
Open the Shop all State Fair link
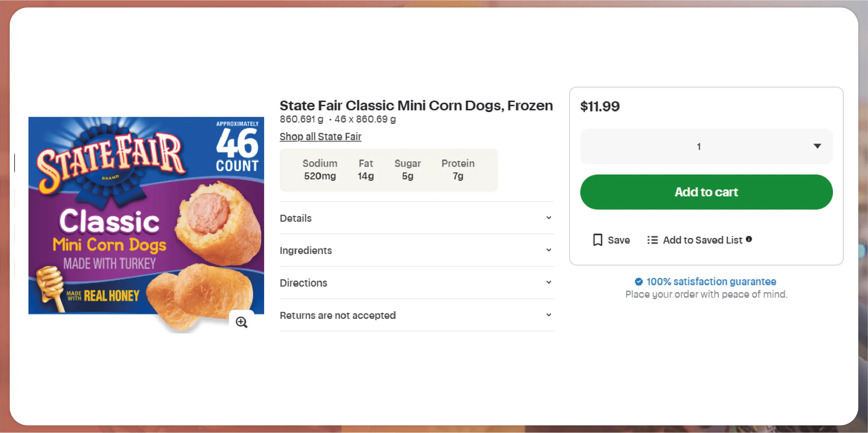320,136
